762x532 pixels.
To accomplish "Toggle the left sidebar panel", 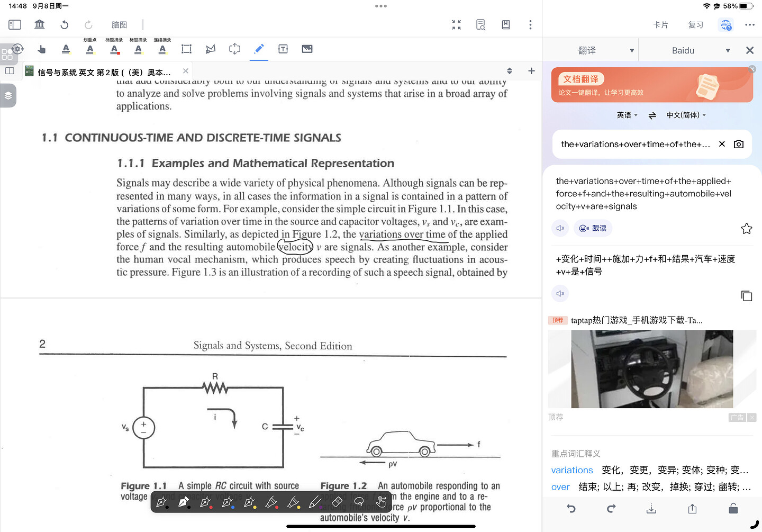I will pos(15,25).
